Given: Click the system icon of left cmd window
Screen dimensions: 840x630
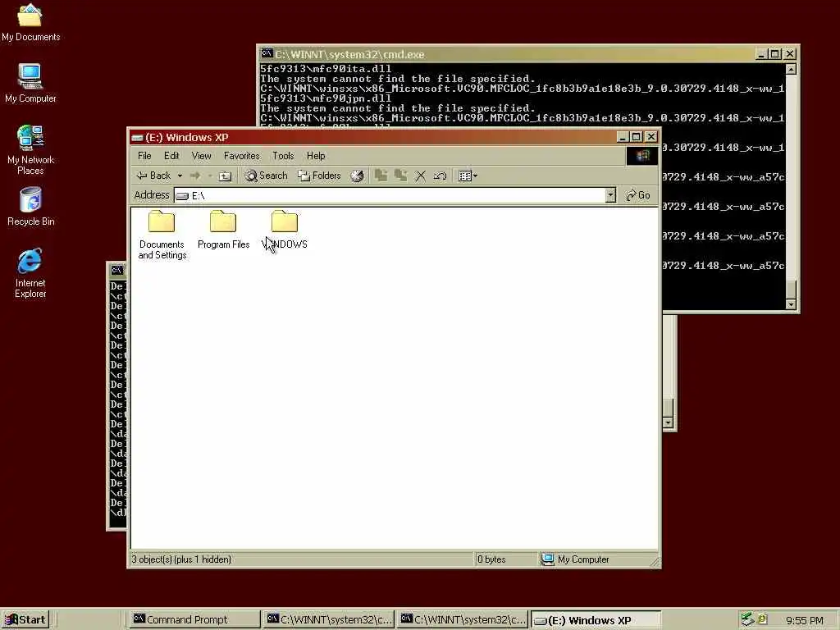Looking at the screenshot, I should pos(116,271).
